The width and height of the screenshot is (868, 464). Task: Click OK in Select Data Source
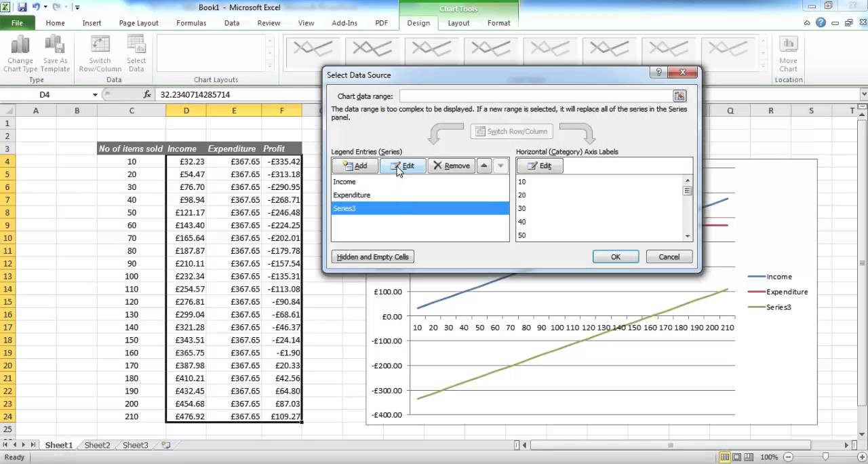coord(616,257)
